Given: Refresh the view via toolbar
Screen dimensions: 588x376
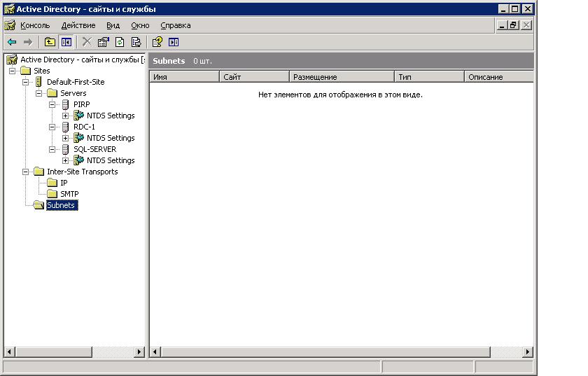Looking at the screenshot, I should pos(120,42).
